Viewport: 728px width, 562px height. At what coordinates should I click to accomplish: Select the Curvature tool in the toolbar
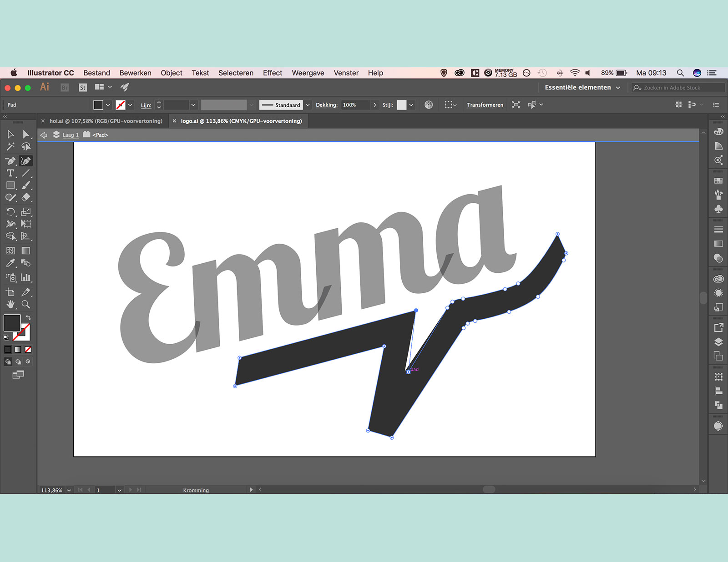coord(26,161)
